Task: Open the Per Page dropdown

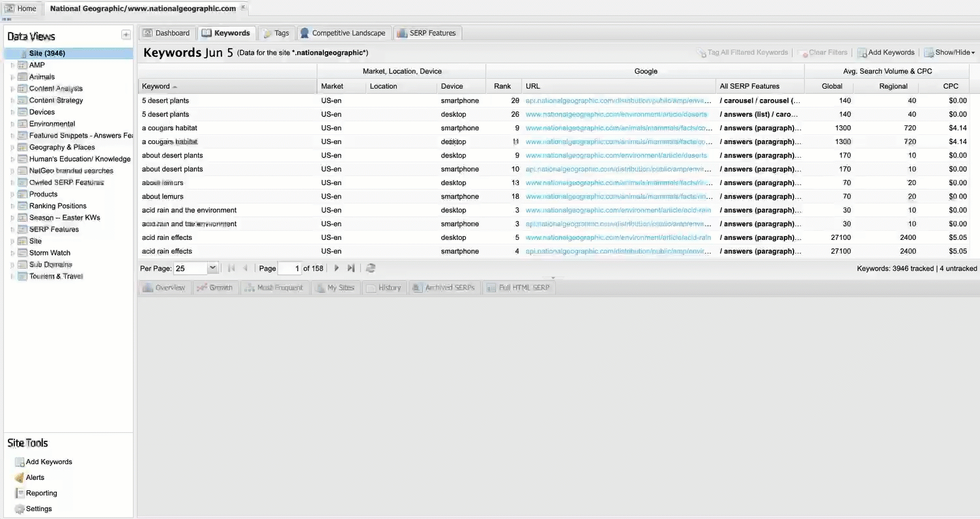Action: [212, 268]
